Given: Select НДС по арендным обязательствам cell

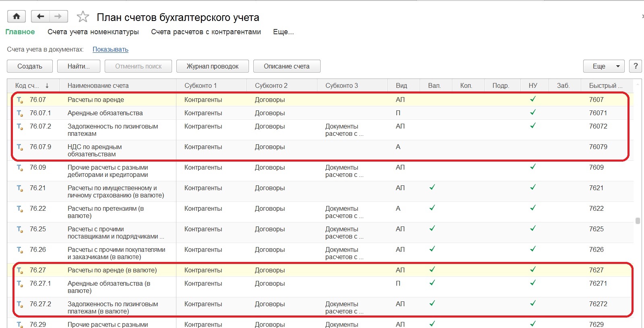Looking at the screenshot, I should pos(118,150).
